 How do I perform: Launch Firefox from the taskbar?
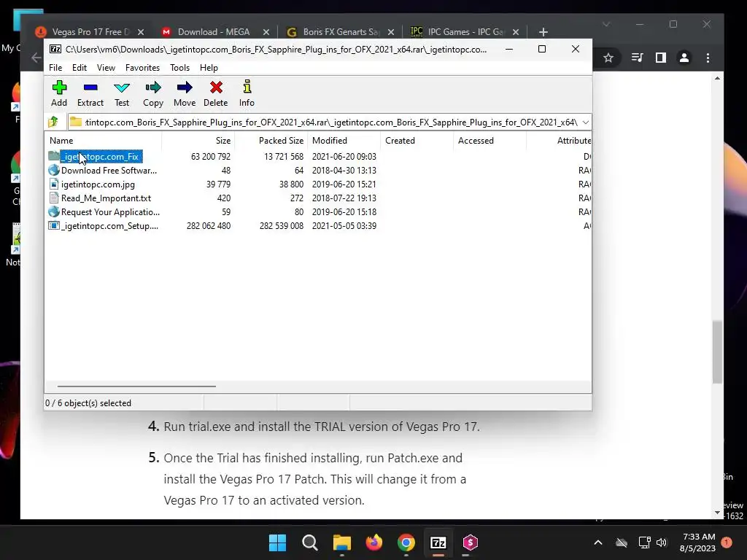click(374, 542)
